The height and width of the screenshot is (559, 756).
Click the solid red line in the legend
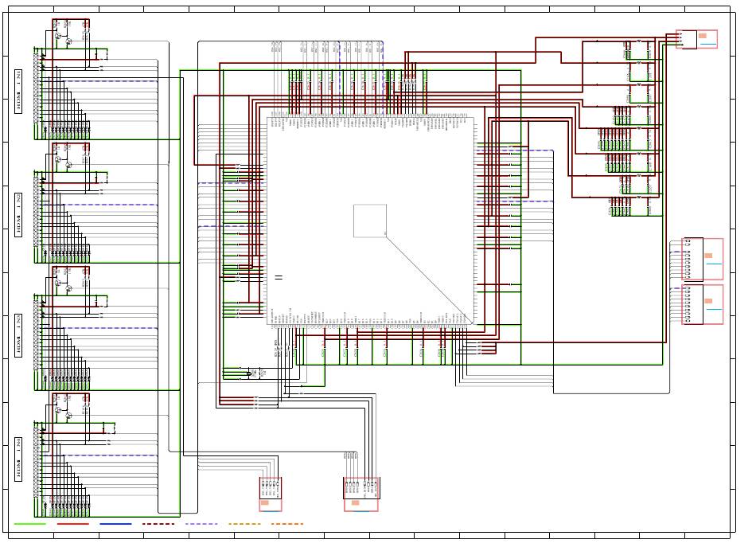(73, 524)
